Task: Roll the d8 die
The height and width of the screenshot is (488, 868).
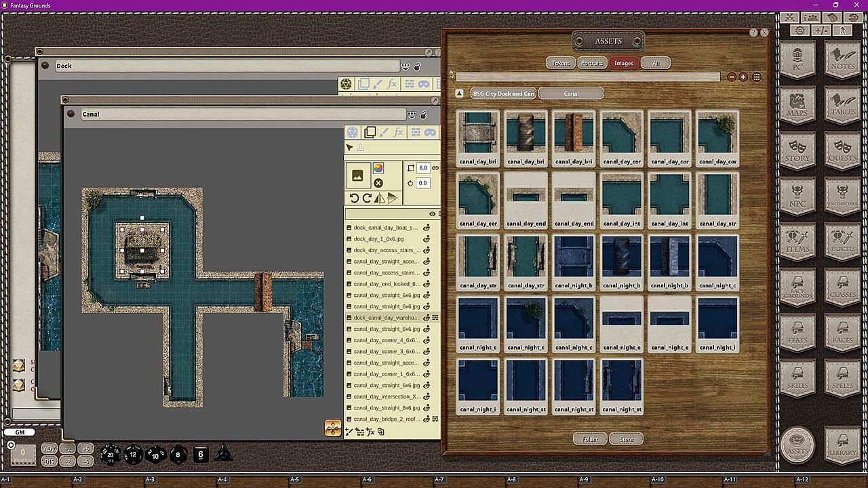Action: [x=178, y=454]
